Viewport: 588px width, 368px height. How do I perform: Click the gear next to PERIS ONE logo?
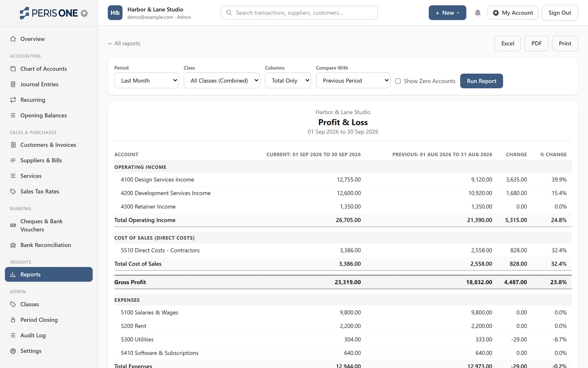pos(84,13)
